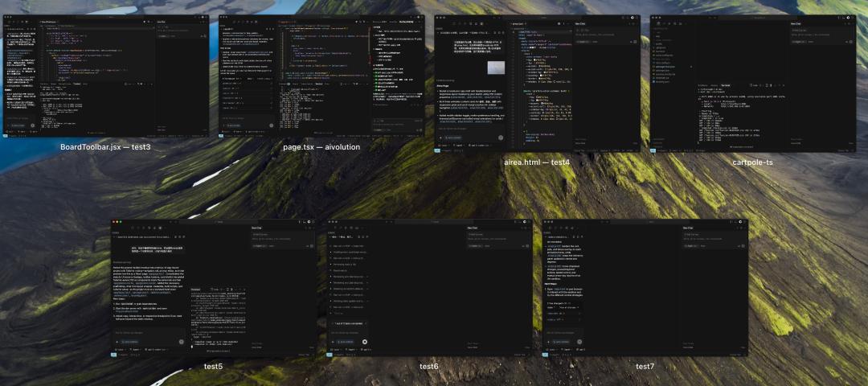Click the airea.html — test4 title label
The height and width of the screenshot is (386, 868).
click(536, 162)
